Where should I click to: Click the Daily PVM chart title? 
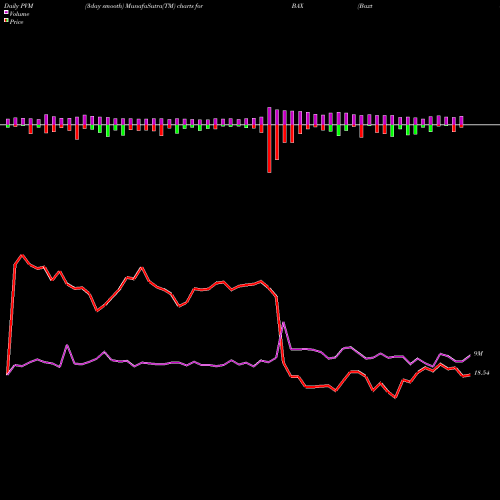(19, 6)
